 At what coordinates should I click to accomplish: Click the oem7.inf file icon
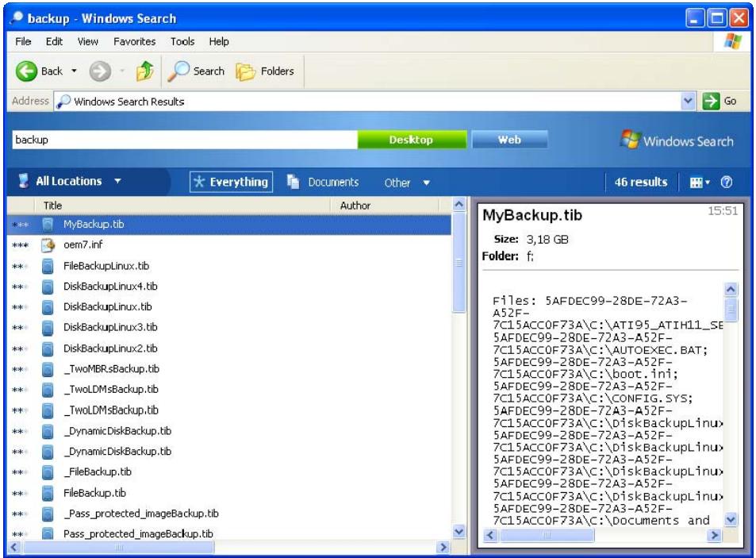(48, 245)
